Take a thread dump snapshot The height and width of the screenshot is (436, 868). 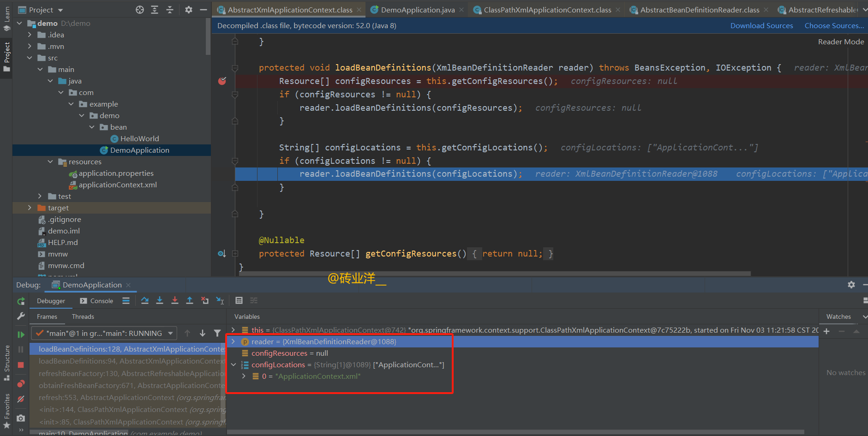coord(21,418)
